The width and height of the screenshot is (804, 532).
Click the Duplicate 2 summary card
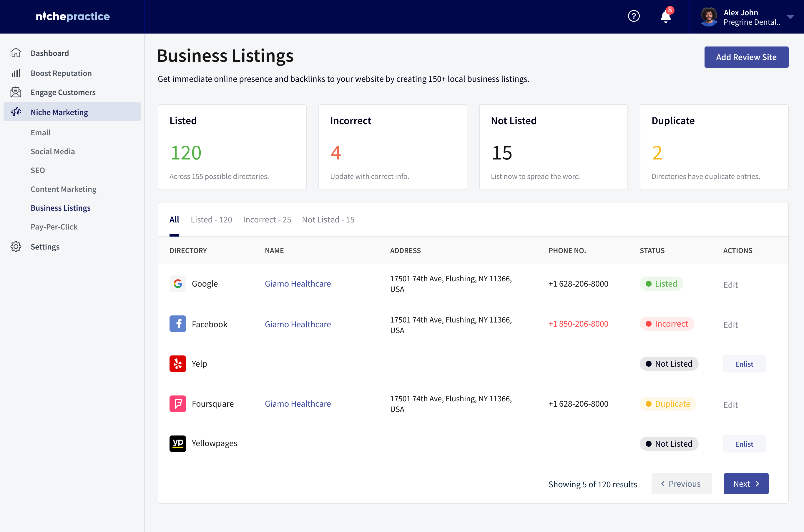714,147
